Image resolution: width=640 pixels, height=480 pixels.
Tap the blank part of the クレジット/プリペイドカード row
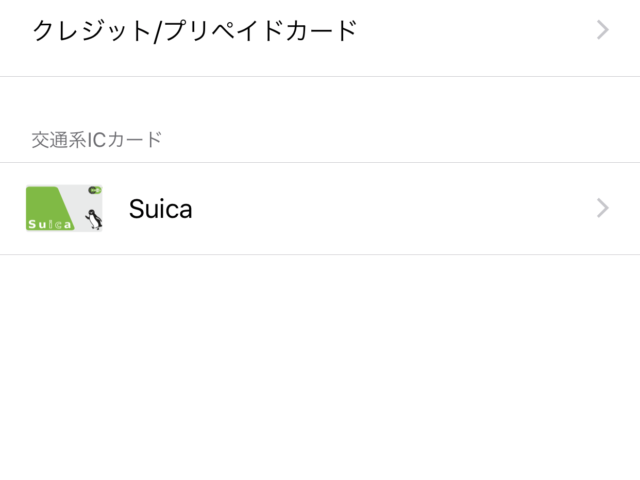(476, 31)
